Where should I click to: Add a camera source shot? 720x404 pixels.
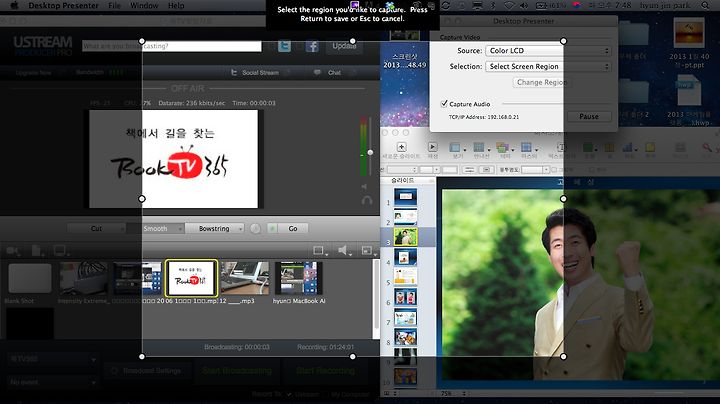(x=13, y=251)
